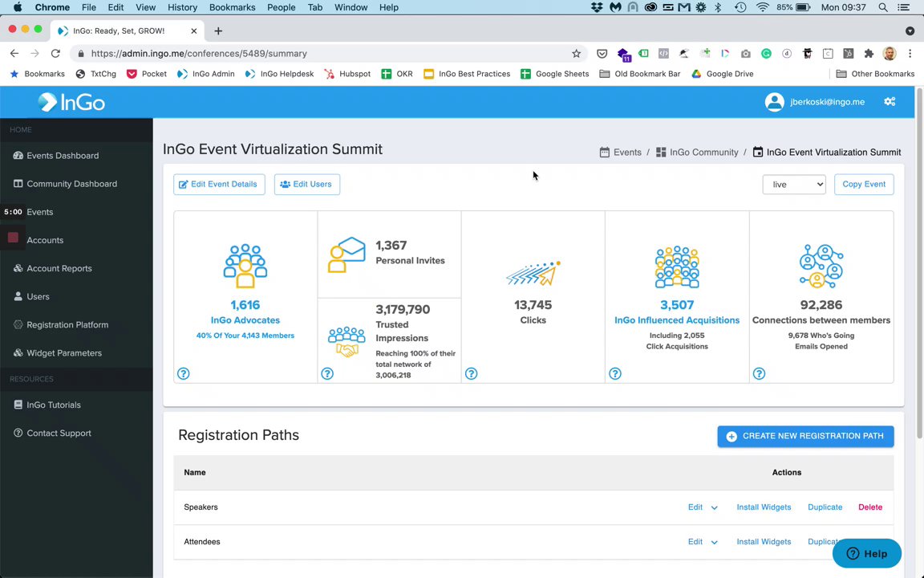Go back with browser back arrow
Image resolution: width=924 pixels, height=578 pixels.
(x=14, y=54)
